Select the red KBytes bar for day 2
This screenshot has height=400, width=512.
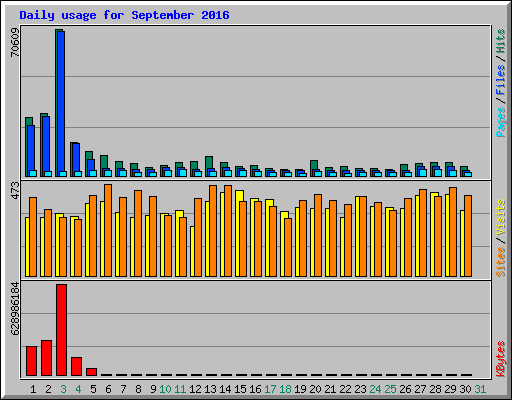tap(46, 358)
